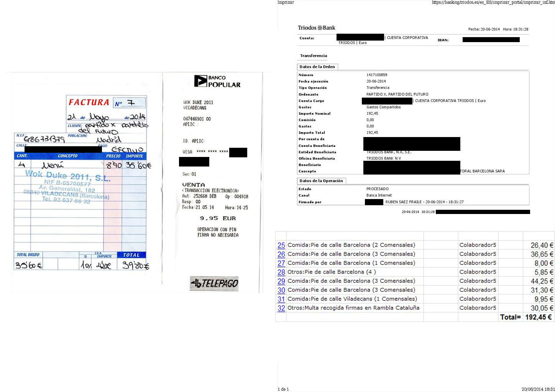Select the 31,30 € amount in row 30
555x392 pixels.
[x=542, y=290]
